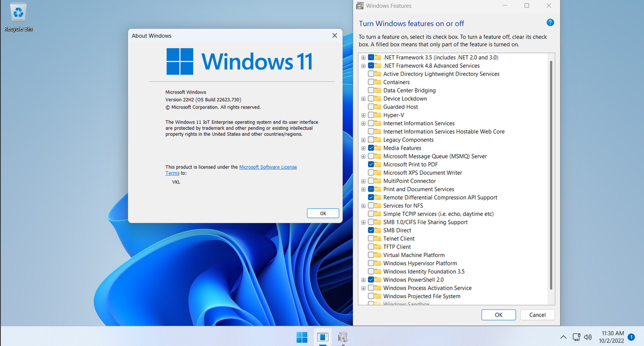
Task: Select the About Windows taskbar icon
Action: coord(323,337)
